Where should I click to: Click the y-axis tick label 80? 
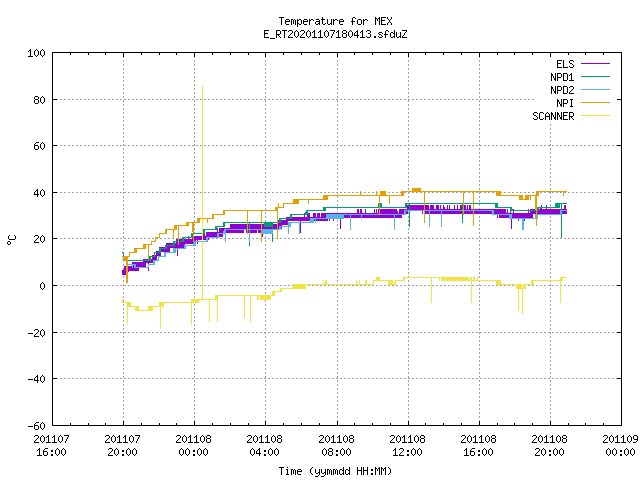tap(40, 100)
